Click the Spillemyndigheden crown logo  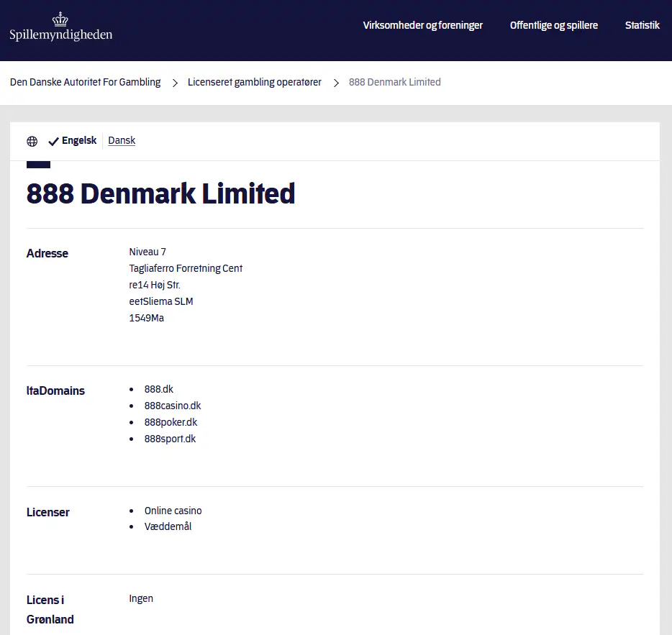60,27
